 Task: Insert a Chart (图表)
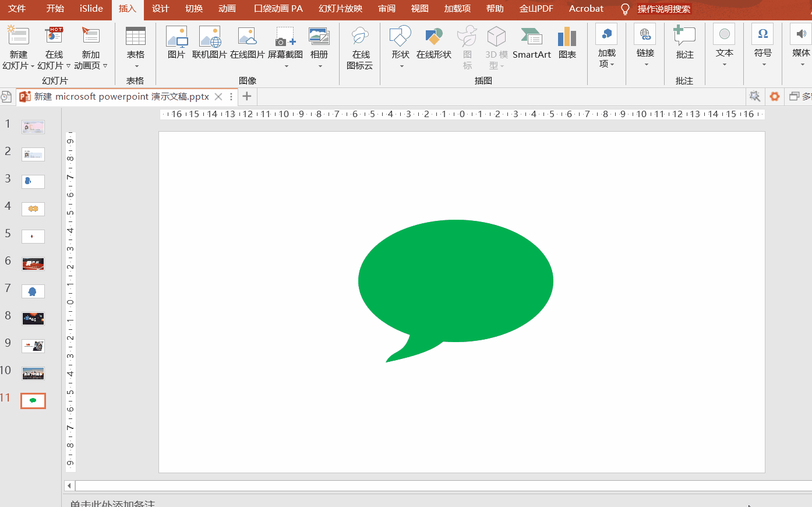coord(567,37)
